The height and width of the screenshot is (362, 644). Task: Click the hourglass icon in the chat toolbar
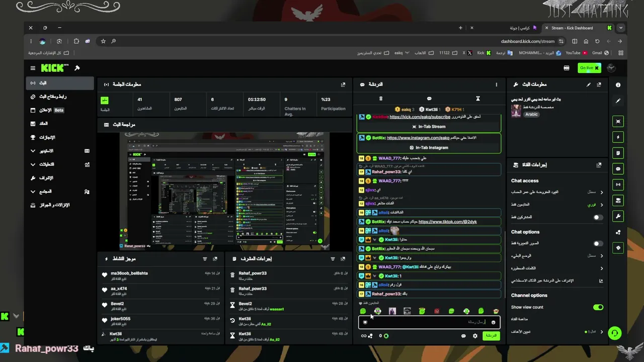tap(478, 99)
